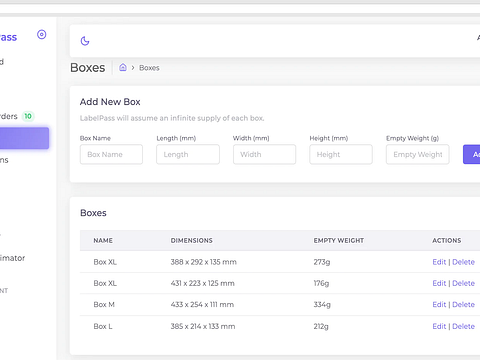
Task: Delete the 388 x 292 x 135 box
Action: [x=463, y=262]
